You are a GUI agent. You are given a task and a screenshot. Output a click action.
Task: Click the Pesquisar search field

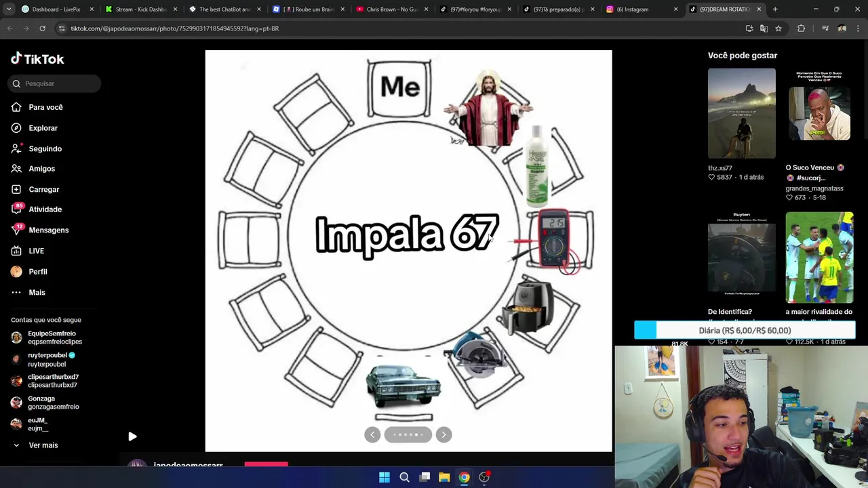pyautogui.click(x=56, y=83)
